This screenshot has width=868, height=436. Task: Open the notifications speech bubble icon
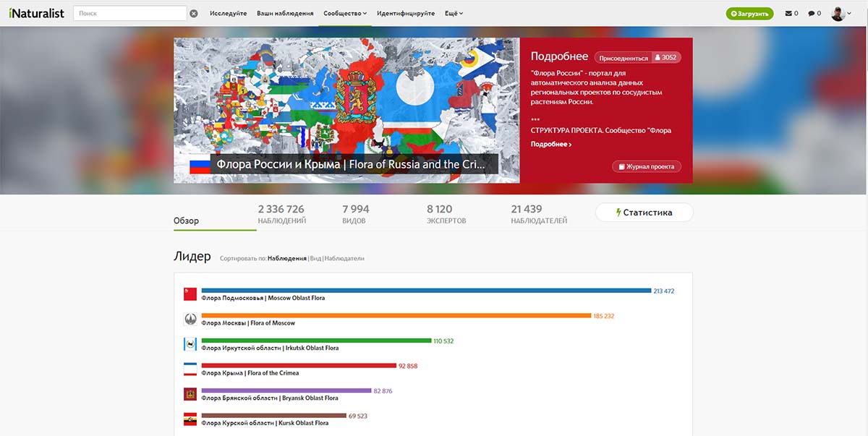(814, 13)
